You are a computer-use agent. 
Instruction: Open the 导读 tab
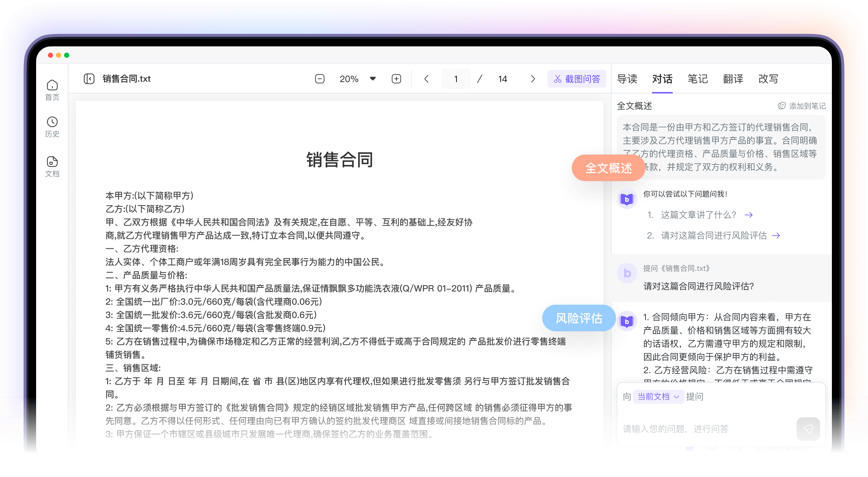point(627,79)
